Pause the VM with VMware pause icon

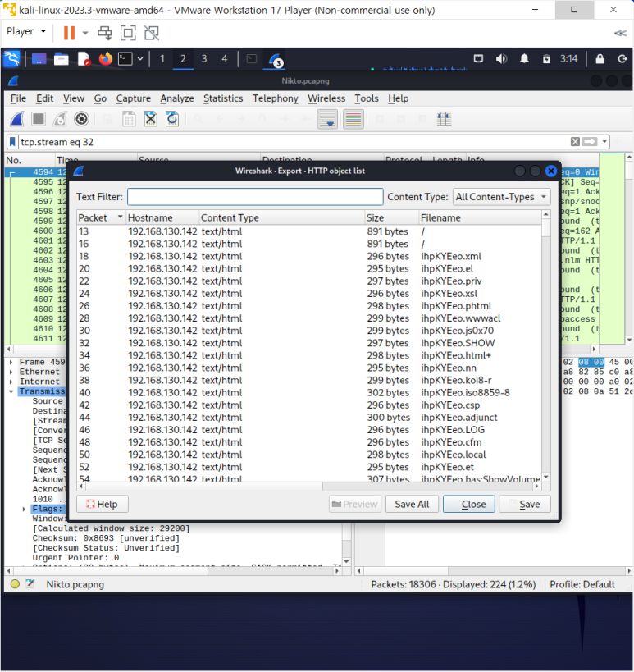click(x=69, y=33)
